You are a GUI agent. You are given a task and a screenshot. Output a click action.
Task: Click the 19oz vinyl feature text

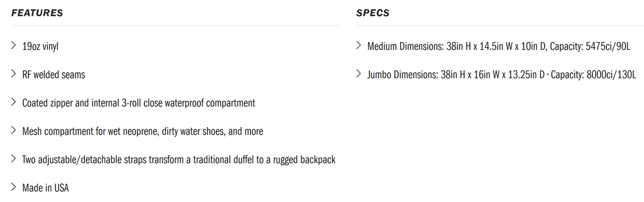point(40,46)
